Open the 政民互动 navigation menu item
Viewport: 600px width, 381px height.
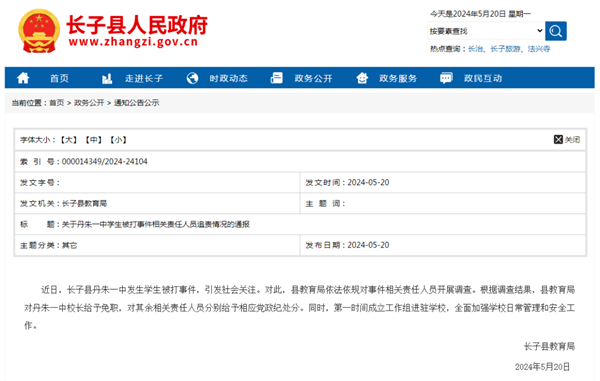tap(483, 78)
